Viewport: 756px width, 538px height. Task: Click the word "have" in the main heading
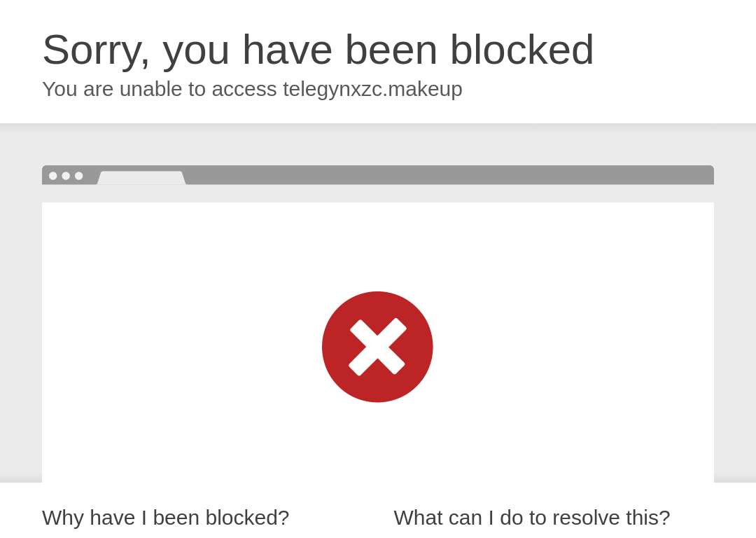[x=287, y=49]
